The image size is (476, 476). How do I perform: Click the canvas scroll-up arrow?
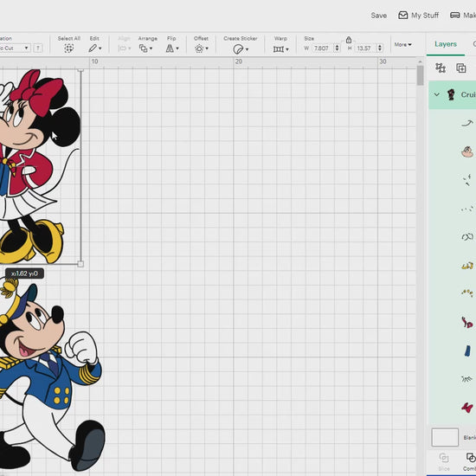click(x=420, y=61)
